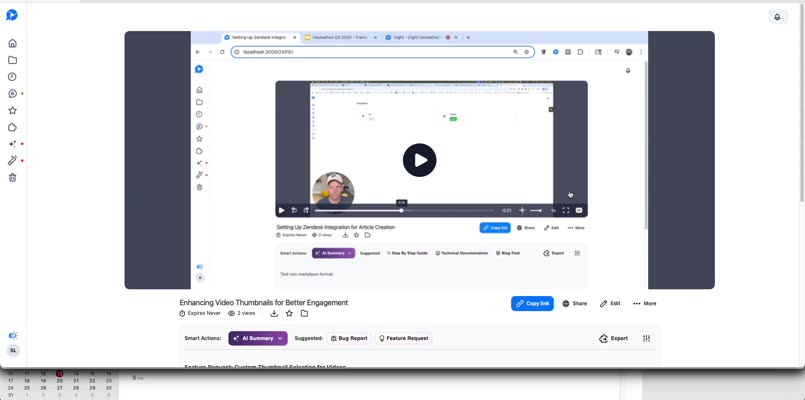Open the notifications bell at top right

click(777, 17)
